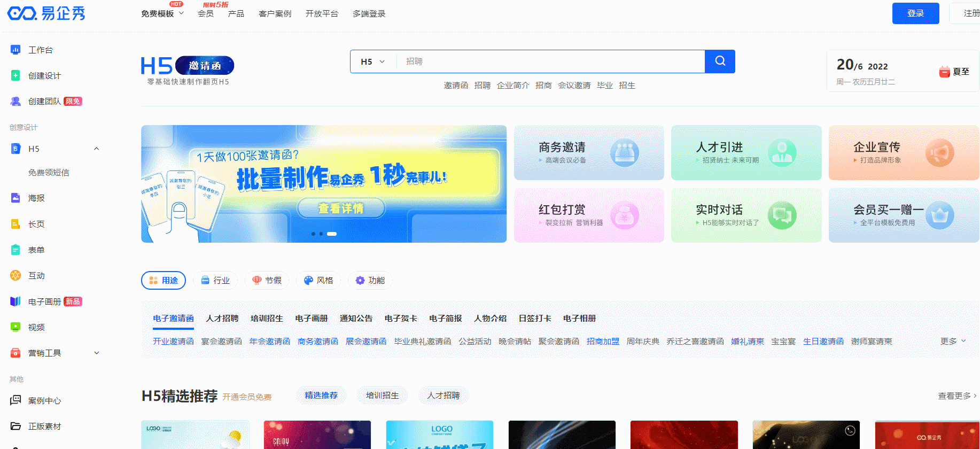980x449 pixels.
Task: Open the 互动 sidebar icon
Action: point(15,275)
